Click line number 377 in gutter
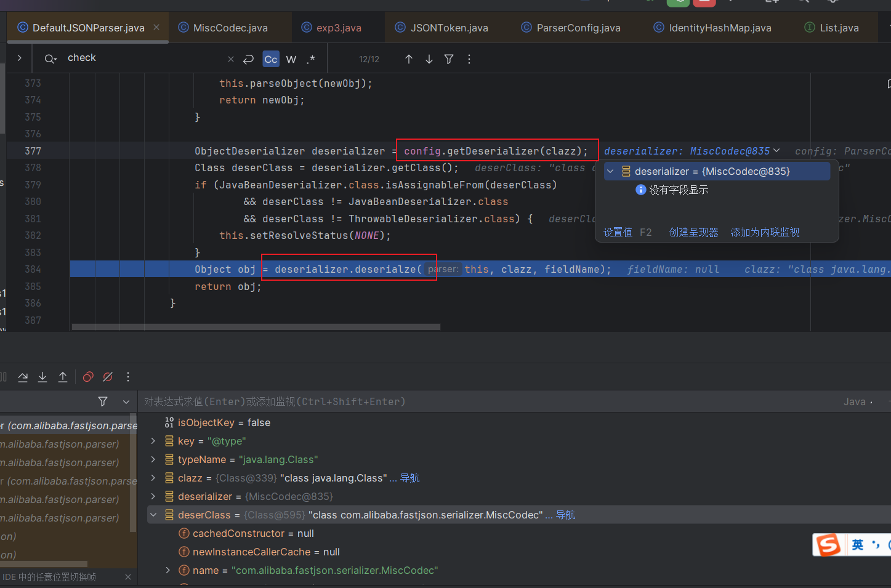 [33, 151]
